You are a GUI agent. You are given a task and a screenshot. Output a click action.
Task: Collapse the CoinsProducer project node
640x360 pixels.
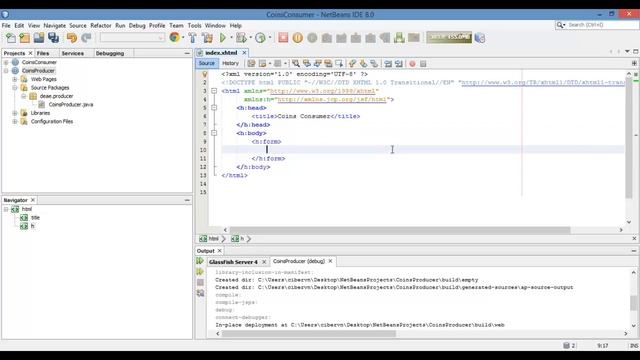click(x=6, y=71)
